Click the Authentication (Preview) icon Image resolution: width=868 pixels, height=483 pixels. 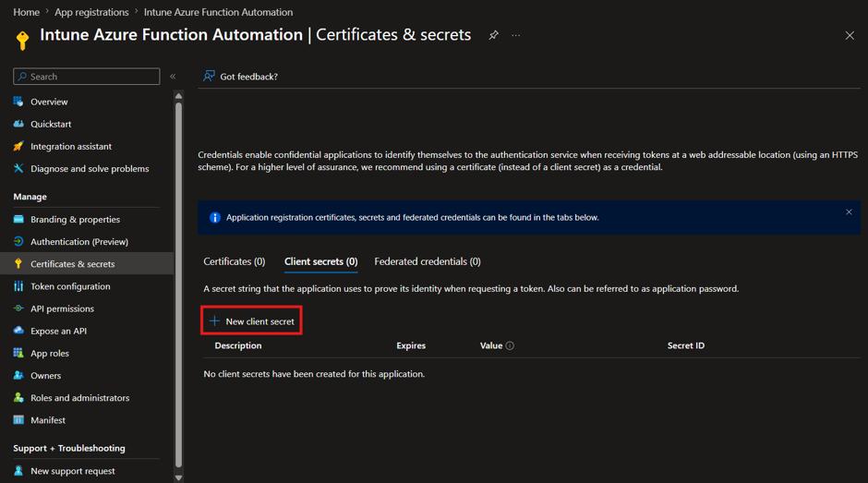[18, 242]
